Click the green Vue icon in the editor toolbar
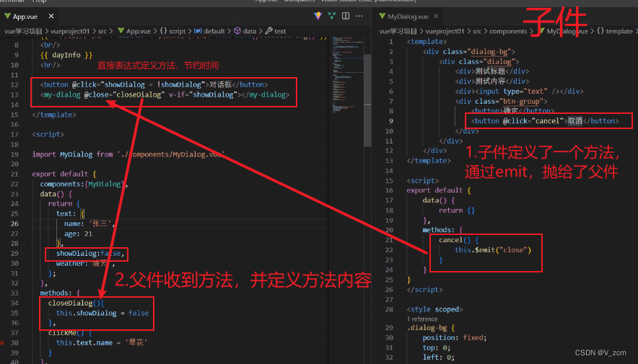This screenshot has width=638, height=364. (x=331, y=17)
